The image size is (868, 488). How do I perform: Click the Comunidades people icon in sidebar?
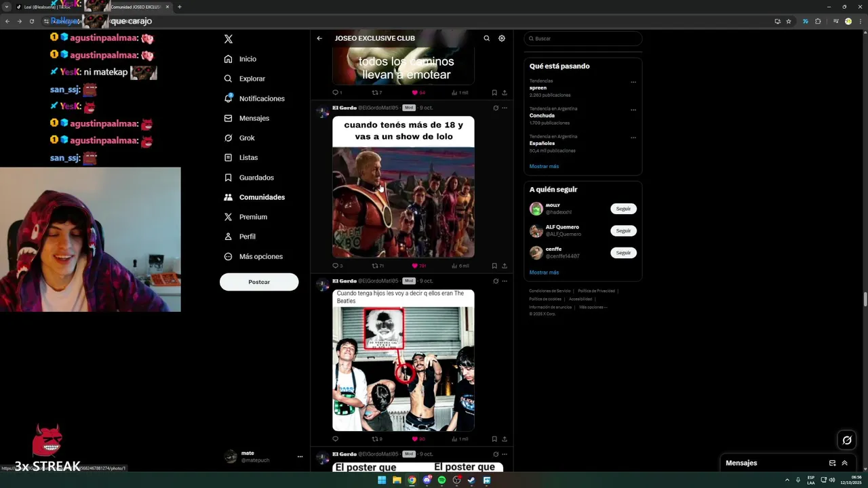coord(229,197)
